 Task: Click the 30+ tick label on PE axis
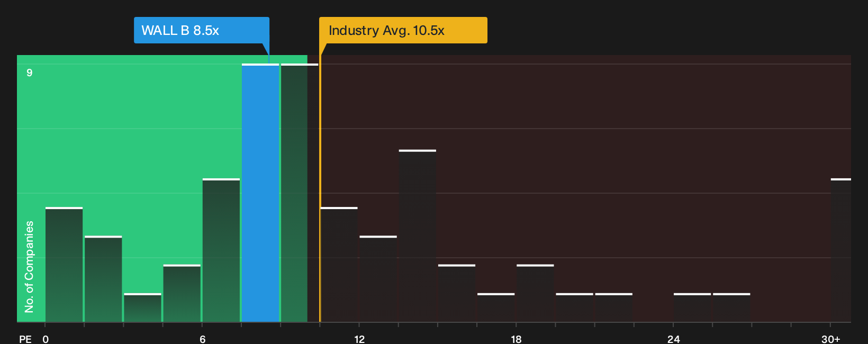click(831, 339)
